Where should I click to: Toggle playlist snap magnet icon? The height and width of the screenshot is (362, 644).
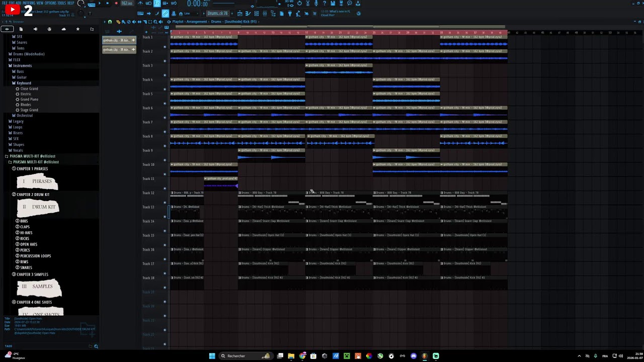click(110, 22)
